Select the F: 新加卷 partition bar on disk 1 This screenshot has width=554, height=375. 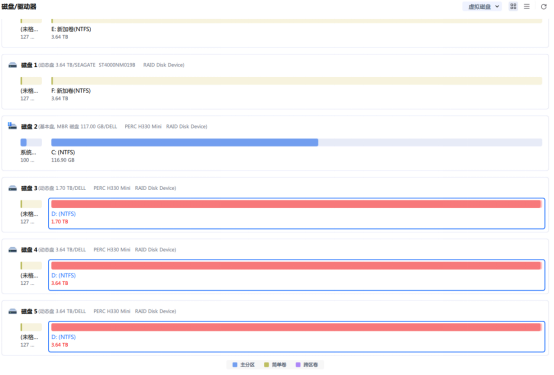296,81
